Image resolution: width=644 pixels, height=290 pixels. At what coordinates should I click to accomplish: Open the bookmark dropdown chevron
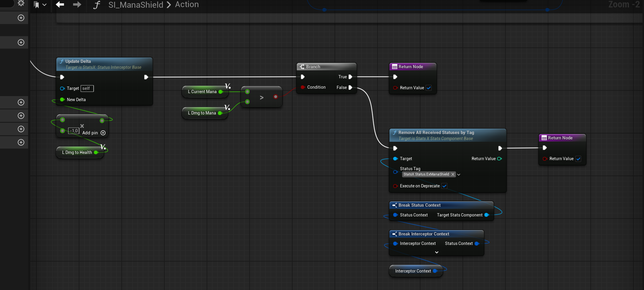click(44, 5)
